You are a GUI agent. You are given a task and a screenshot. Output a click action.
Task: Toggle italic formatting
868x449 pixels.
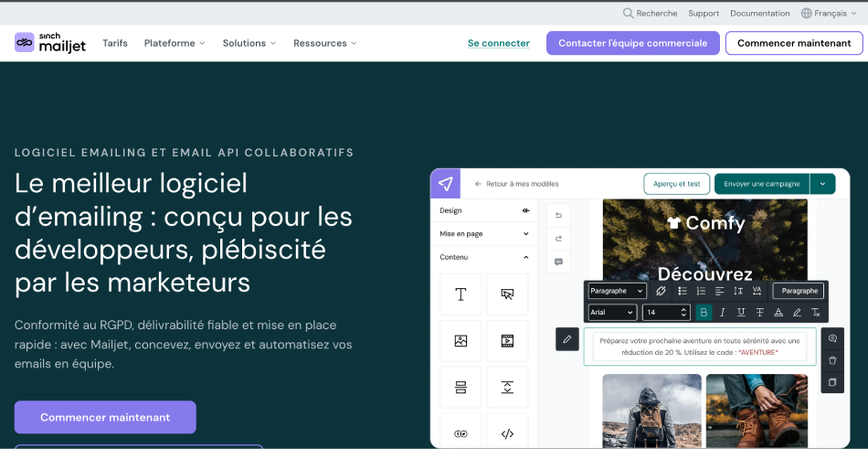coord(722,313)
